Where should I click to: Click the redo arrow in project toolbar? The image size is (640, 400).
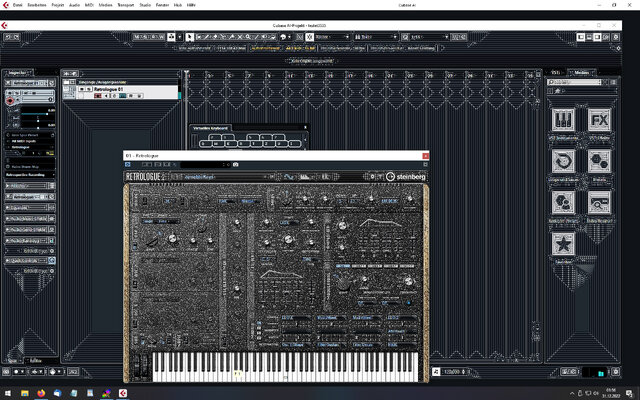16,37
